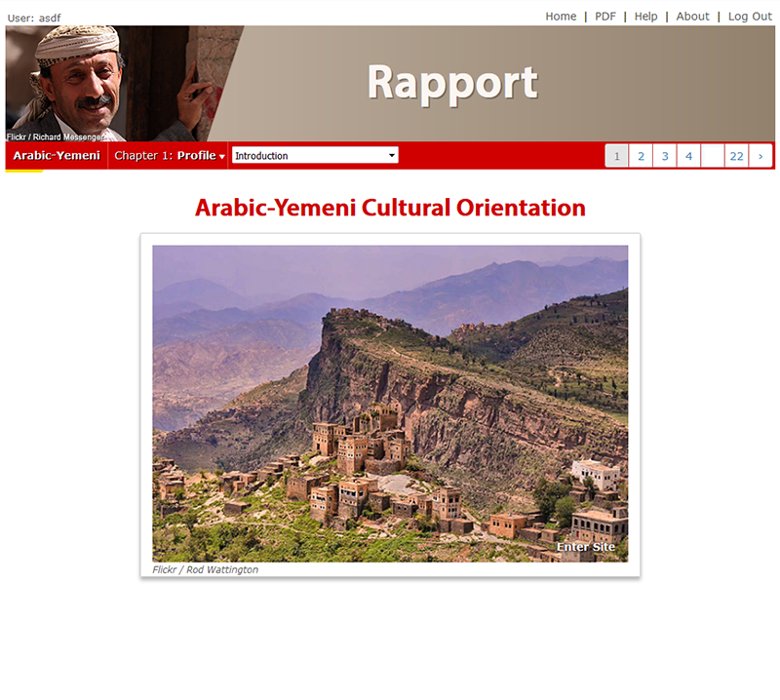780x700 pixels.
Task: Click the Rapport banner title
Action: 452,84
